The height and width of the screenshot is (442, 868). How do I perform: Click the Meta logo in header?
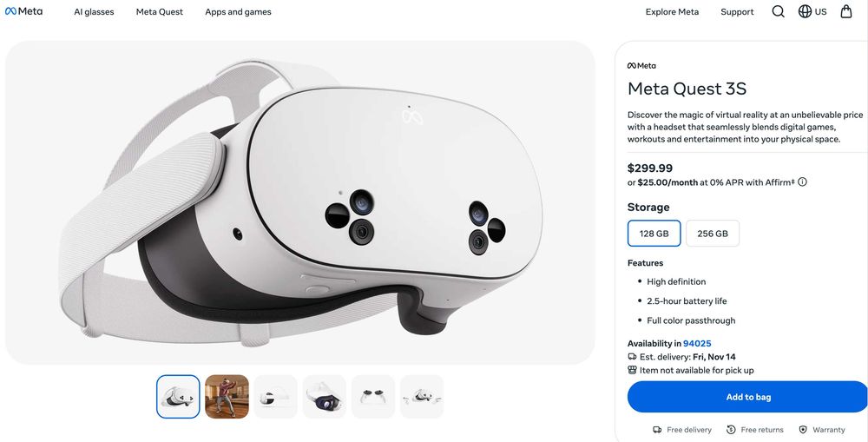[24, 11]
